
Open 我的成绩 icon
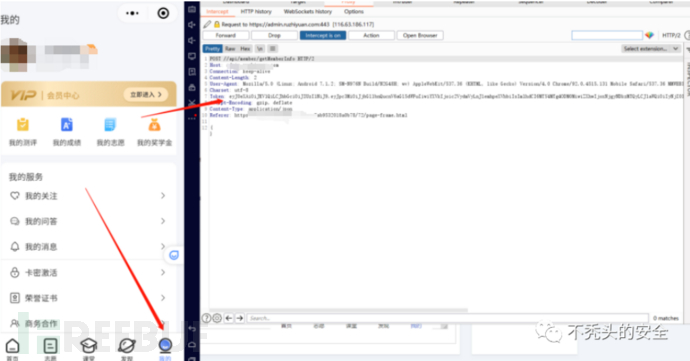[x=66, y=125]
